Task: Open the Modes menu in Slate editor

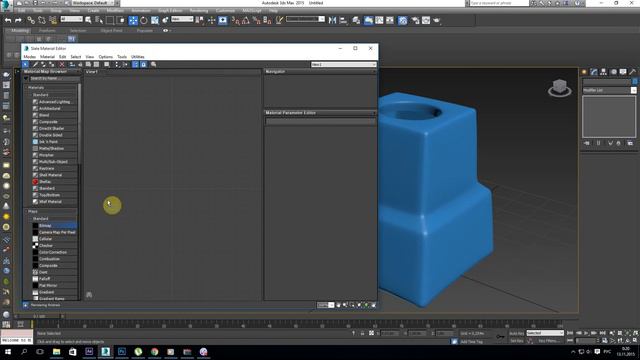Action: (x=29, y=57)
